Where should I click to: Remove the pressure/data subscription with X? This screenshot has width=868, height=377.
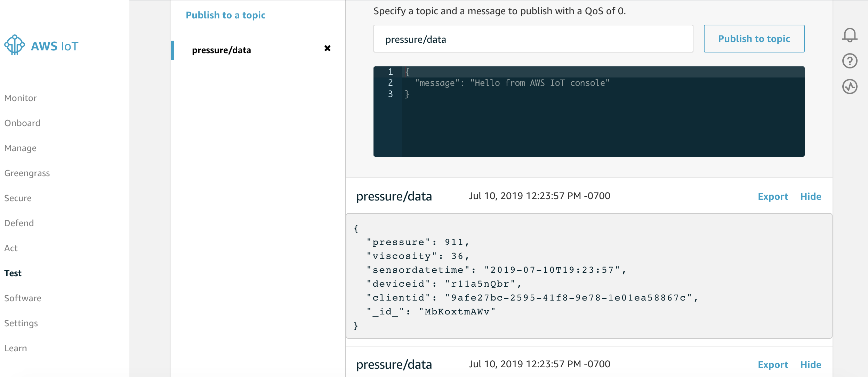(327, 48)
